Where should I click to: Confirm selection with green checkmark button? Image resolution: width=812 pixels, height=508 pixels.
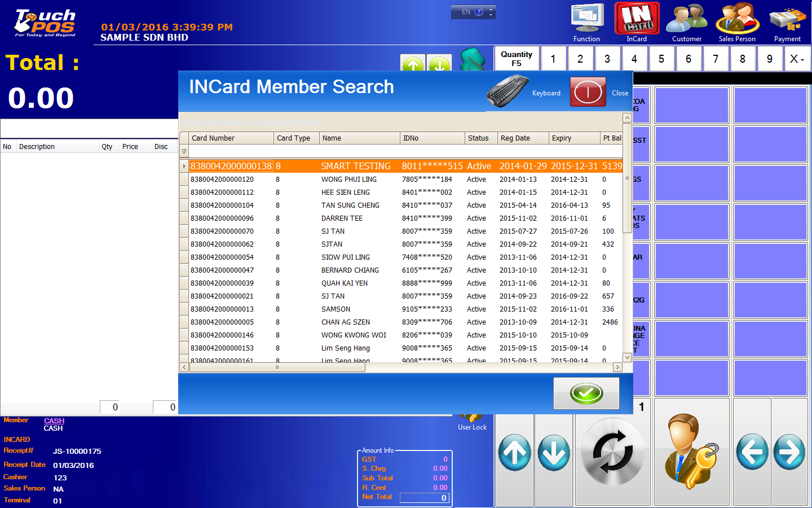(x=586, y=393)
